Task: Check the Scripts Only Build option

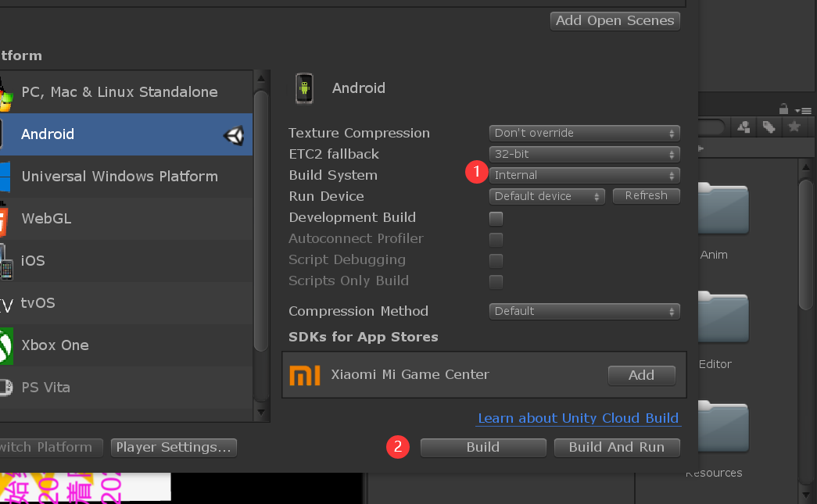Action: (496, 281)
